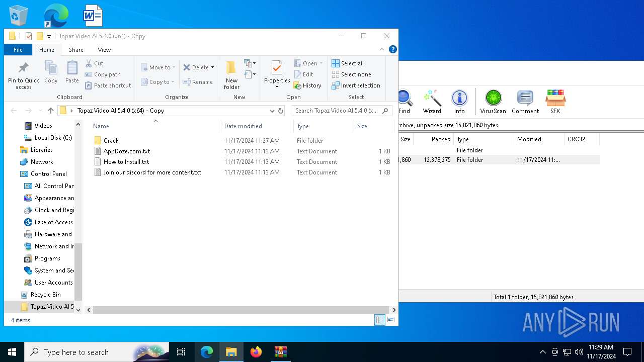
Task: Click Select none
Action: pos(351,74)
